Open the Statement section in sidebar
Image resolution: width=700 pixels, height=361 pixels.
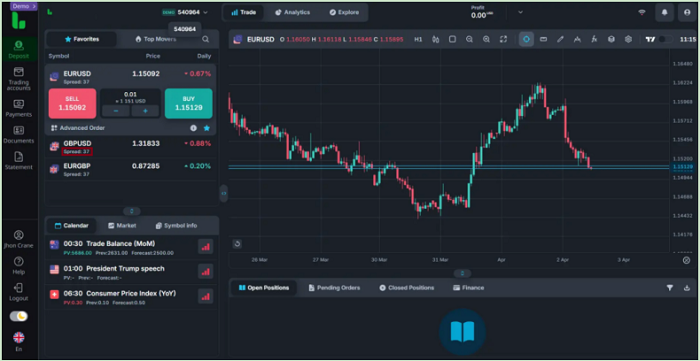pos(19,161)
